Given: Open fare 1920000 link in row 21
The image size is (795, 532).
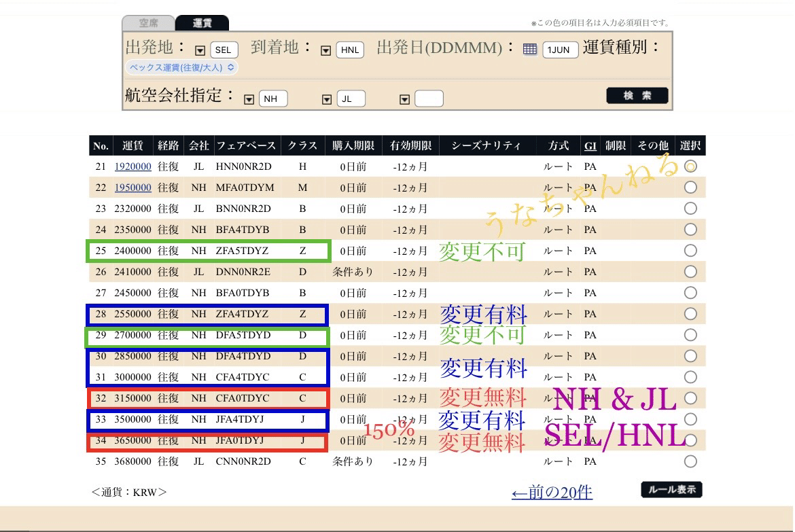Looking at the screenshot, I should tap(132, 166).
